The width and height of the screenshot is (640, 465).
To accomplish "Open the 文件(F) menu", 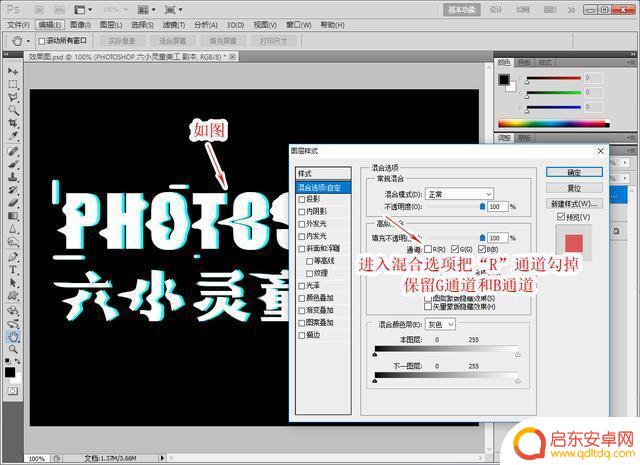I will click(18, 25).
